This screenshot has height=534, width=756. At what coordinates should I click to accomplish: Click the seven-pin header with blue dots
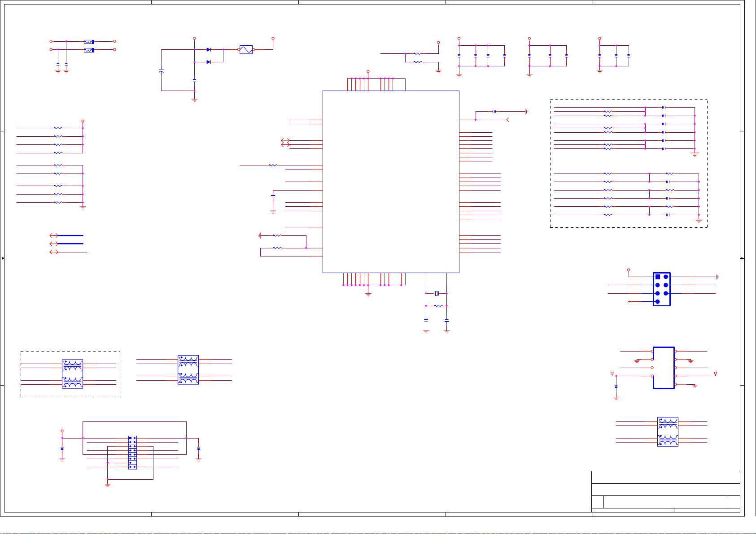pos(661,289)
